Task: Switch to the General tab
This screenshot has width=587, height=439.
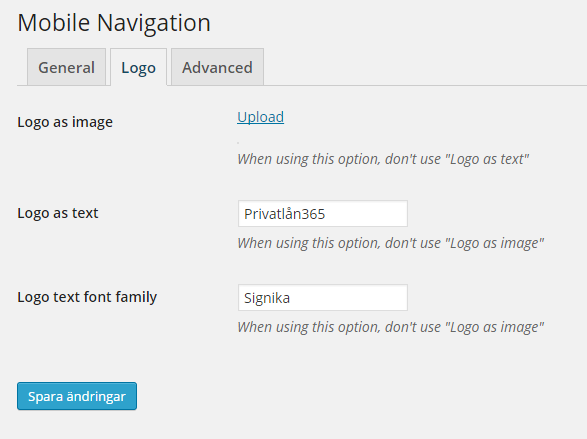Action: 66,67
